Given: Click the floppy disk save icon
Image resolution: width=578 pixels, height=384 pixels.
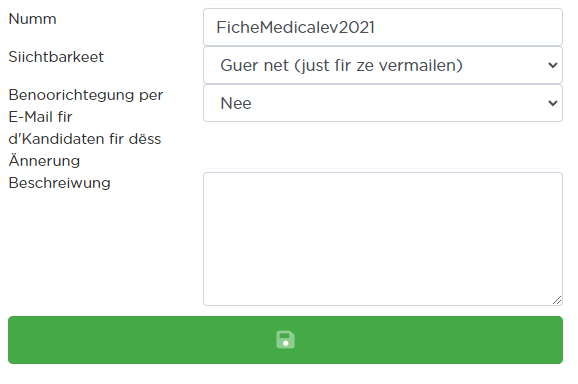Looking at the screenshot, I should click(x=285, y=339).
